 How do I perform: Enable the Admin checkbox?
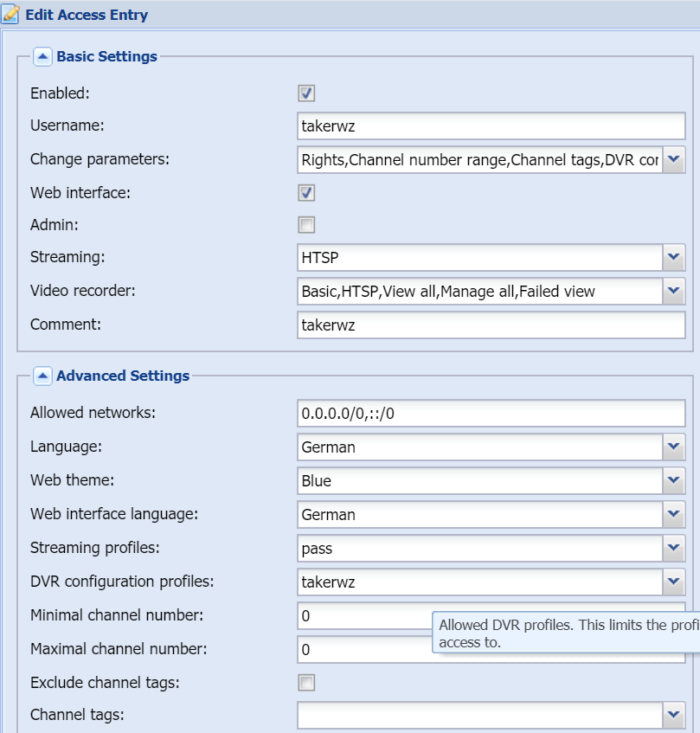click(306, 225)
